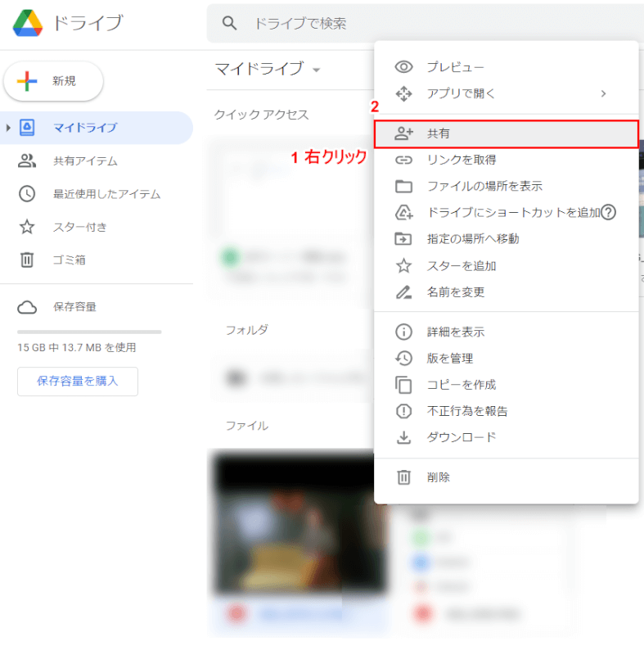Screen dimensions: 644x655
Task: Click the Drive shortcut add icon
Action: (404, 212)
